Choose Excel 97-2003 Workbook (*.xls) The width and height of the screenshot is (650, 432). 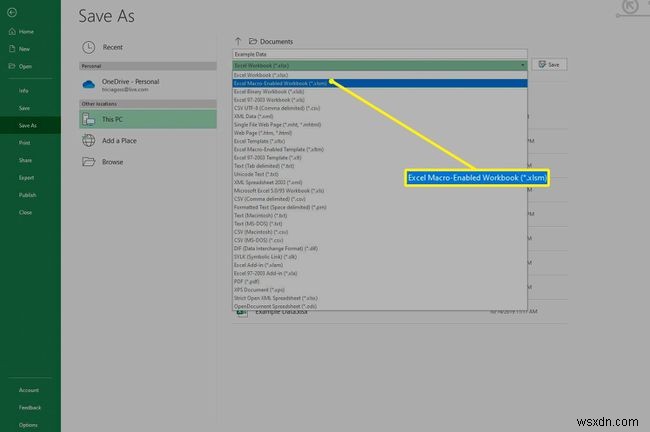[x=379, y=100]
